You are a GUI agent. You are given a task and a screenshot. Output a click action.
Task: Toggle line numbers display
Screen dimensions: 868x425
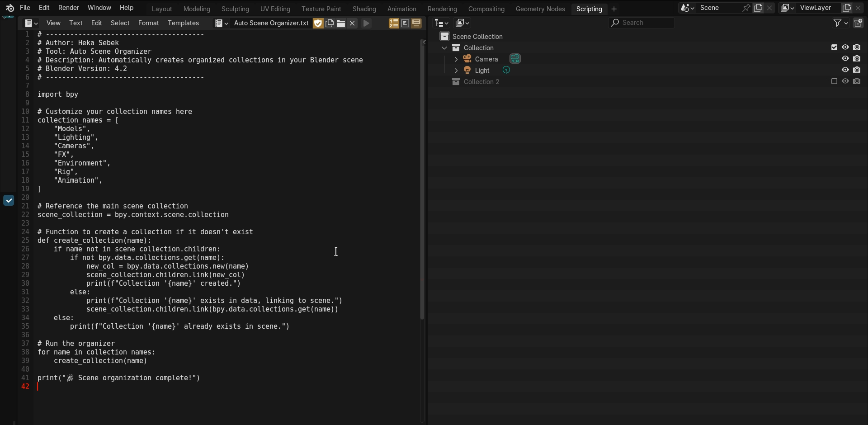pyautogui.click(x=394, y=23)
